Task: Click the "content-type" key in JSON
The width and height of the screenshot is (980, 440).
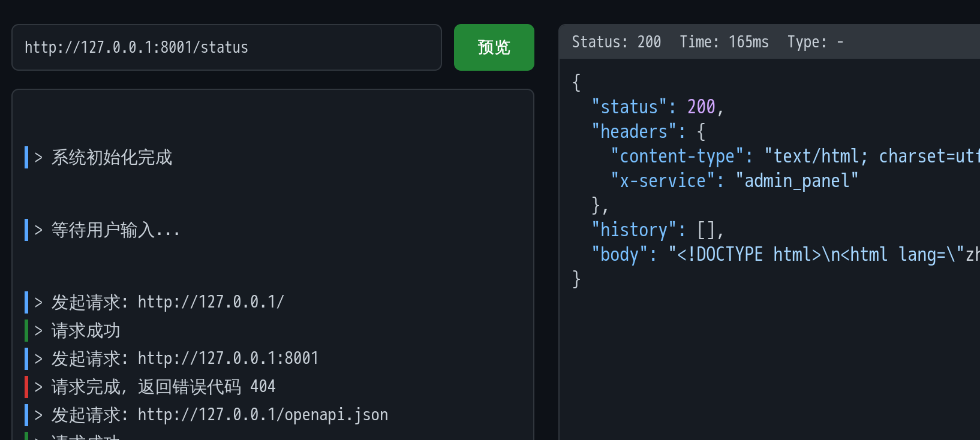Action: click(x=677, y=156)
